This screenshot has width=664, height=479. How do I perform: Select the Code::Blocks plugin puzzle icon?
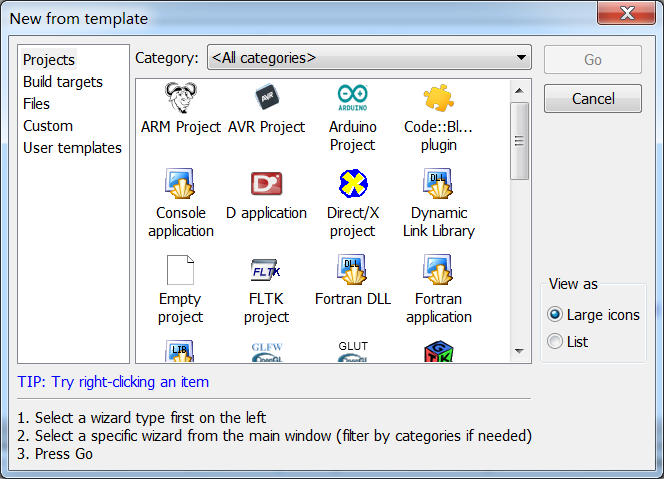tap(438, 98)
